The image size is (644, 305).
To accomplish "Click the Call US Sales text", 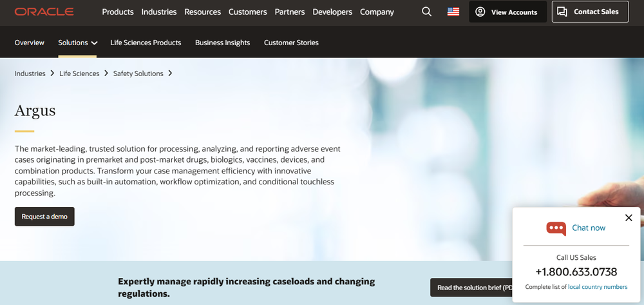I will 576,258.
